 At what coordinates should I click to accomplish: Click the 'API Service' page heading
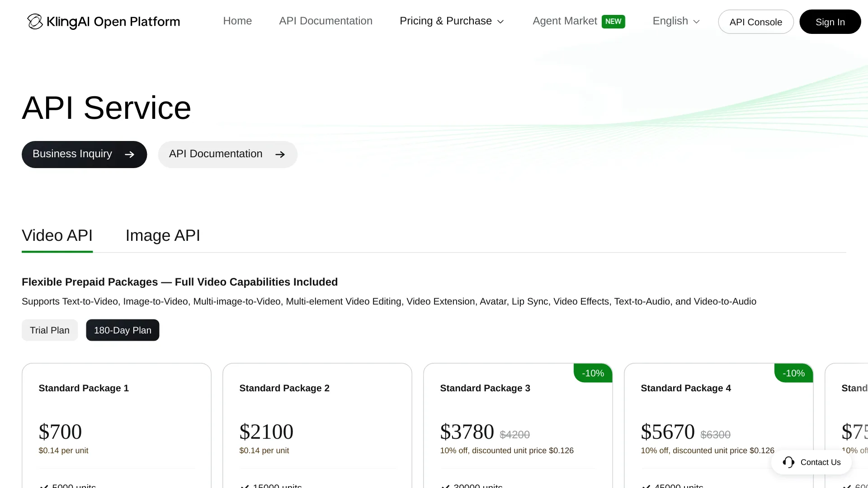pos(106,108)
